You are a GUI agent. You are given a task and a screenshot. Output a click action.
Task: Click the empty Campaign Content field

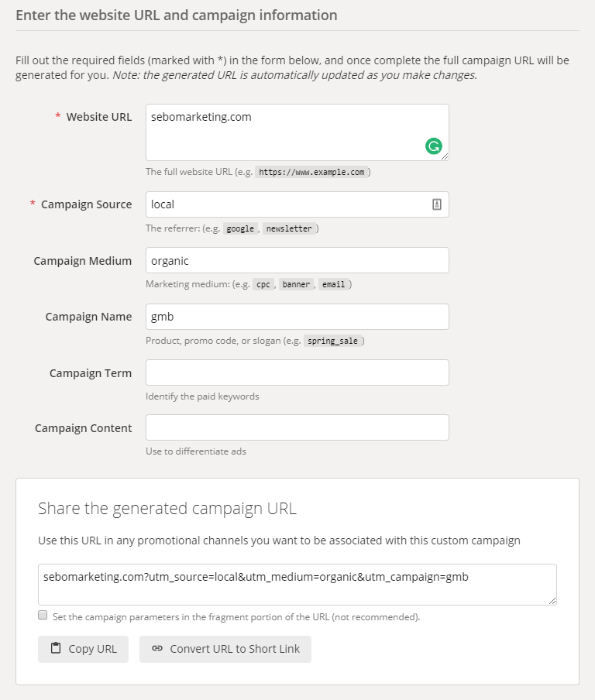click(297, 427)
